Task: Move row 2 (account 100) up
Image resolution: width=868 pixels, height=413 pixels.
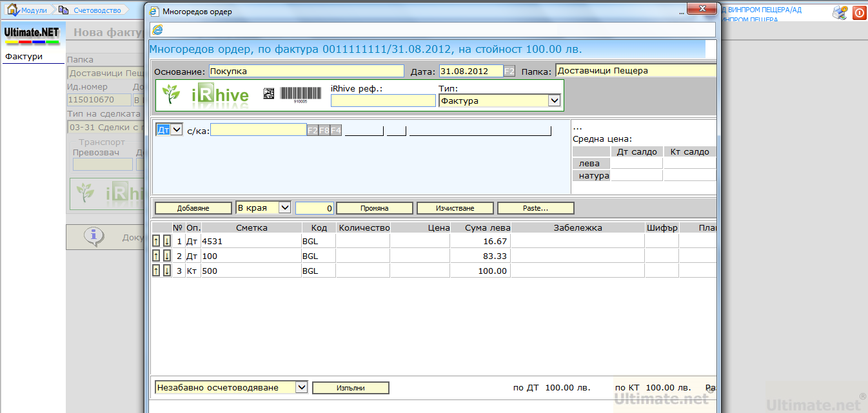Action: (156, 256)
